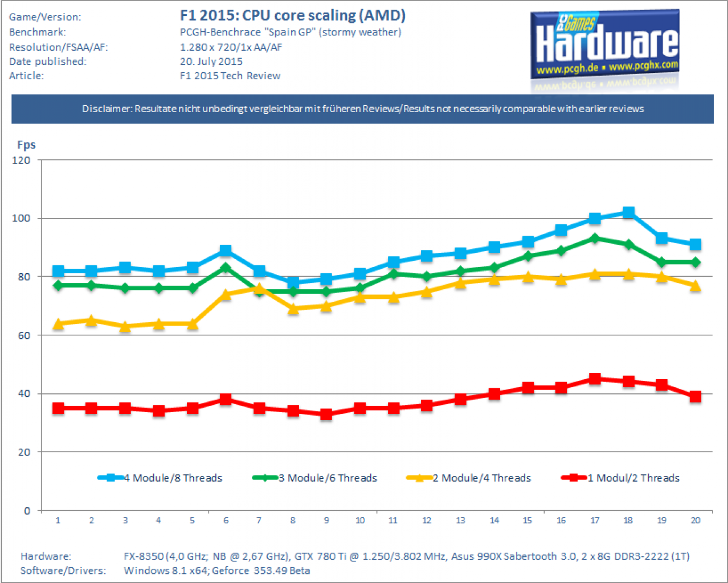
Task: Click the FX-8350 hardware description line
Action: (x=407, y=556)
